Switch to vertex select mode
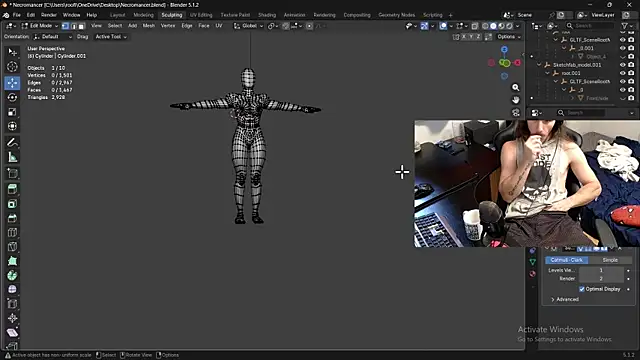The height and width of the screenshot is (360, 640). pyautogui.click(x=65, y=26)
